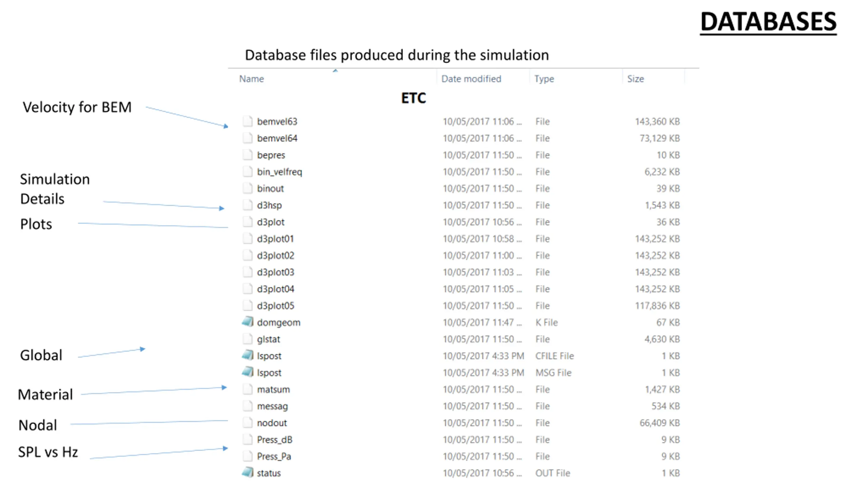This screenshot has width=868, height=488.
Task: Click the Type column header
Action: [x=544, y=79]
